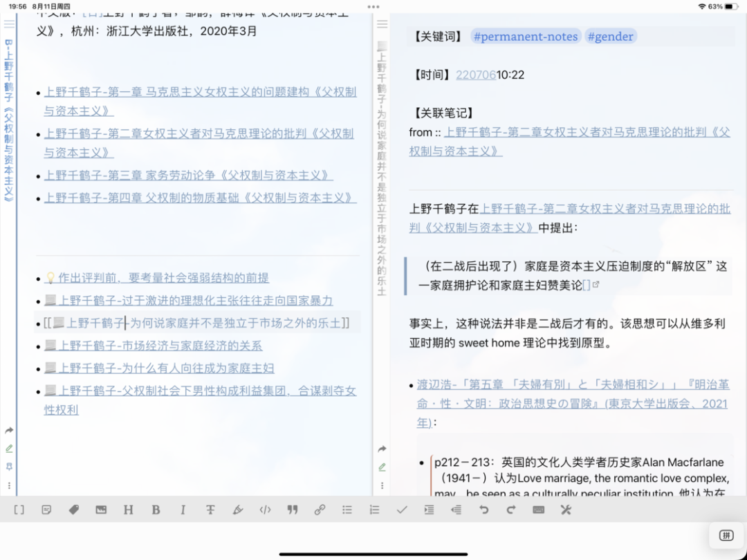Image resolution: width=747 pixels, height=560 pixels.
Task: Tap the Wi-Fi status icon
Action: coord(702,7)
